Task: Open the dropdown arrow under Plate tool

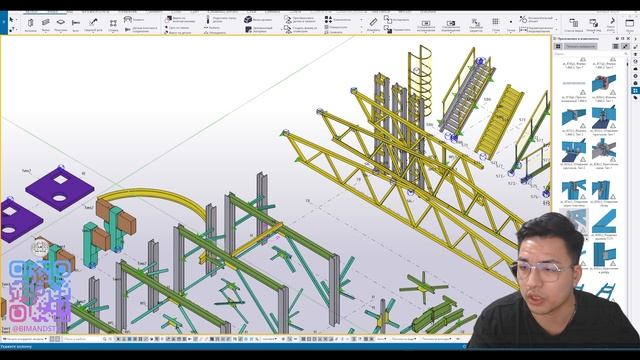Action: coord(60,32)
